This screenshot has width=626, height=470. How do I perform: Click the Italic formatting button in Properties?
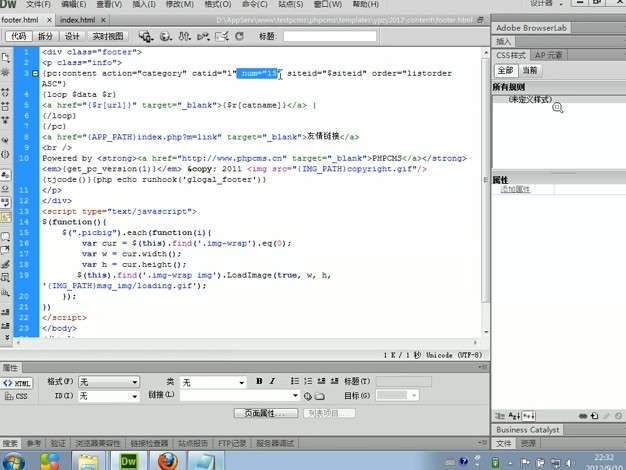pyautogui.click(x=273, y=381)
